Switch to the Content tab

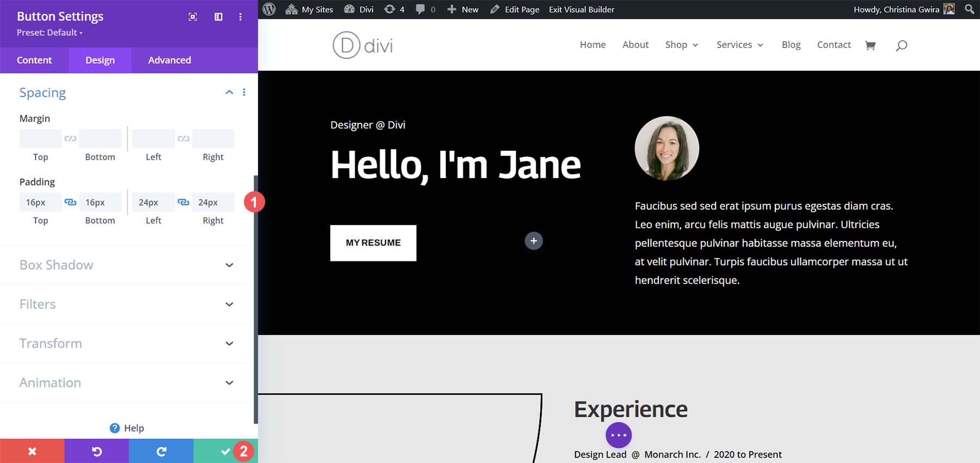[x=34, y=60]
